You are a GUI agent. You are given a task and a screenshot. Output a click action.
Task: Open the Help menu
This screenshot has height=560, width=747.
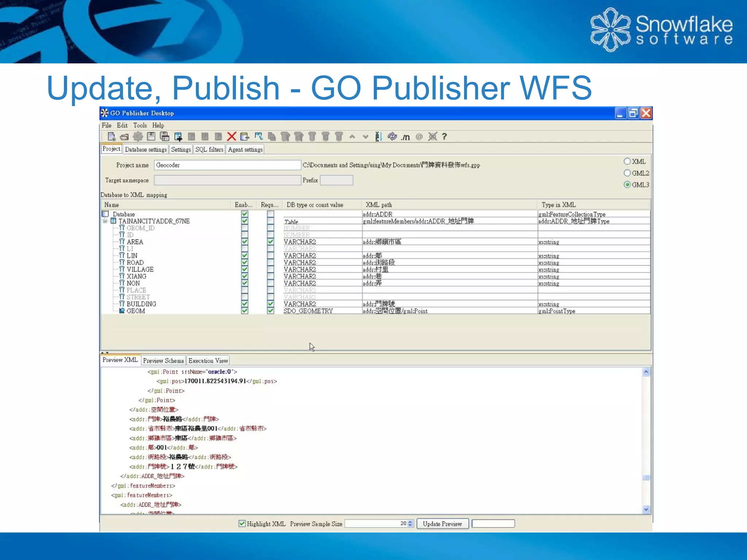tap(158, 125)
